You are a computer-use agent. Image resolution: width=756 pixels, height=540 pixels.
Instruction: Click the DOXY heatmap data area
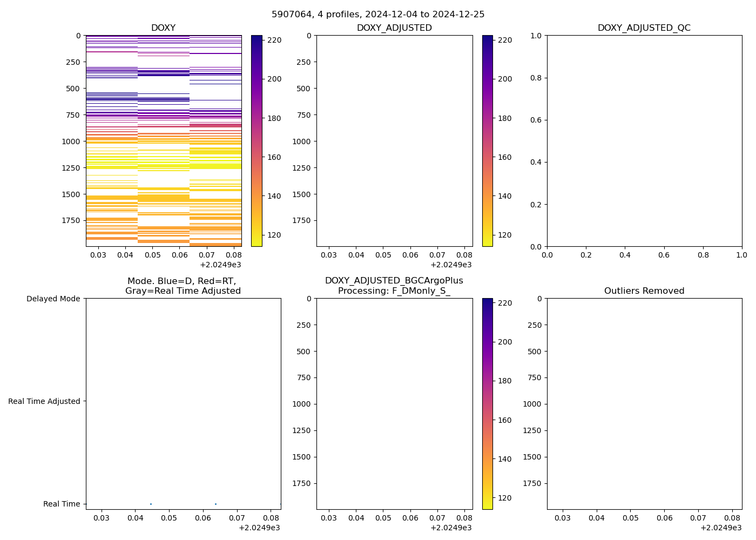coord(163,140)
